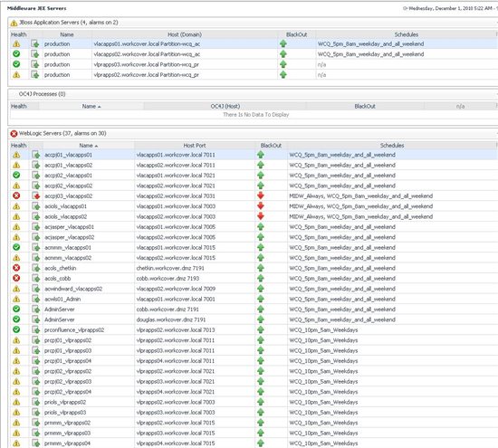Select acjasper_vlacapps01 name cell

pos(69,226)
